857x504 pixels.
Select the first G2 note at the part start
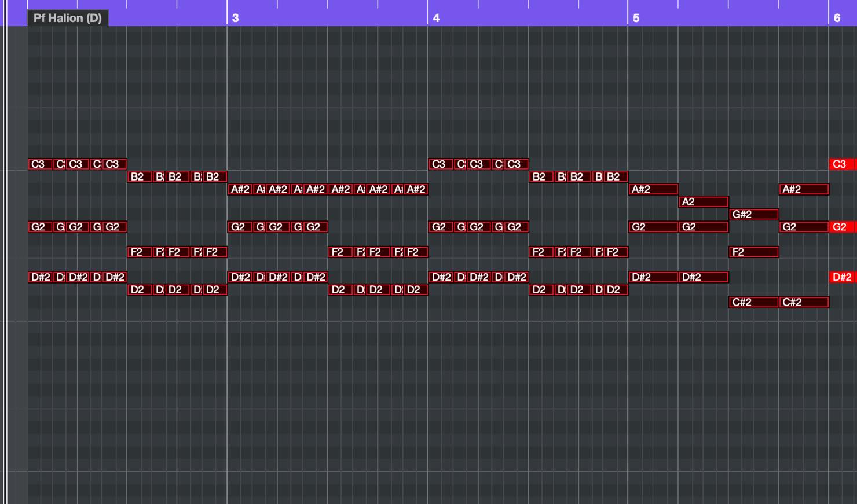coord(40,227)
